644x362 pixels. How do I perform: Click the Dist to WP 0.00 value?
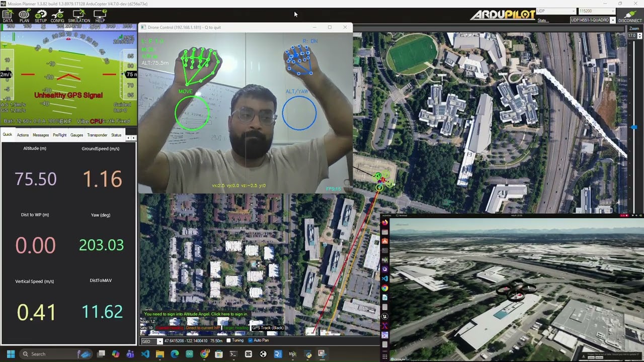[x=35, y=245]
